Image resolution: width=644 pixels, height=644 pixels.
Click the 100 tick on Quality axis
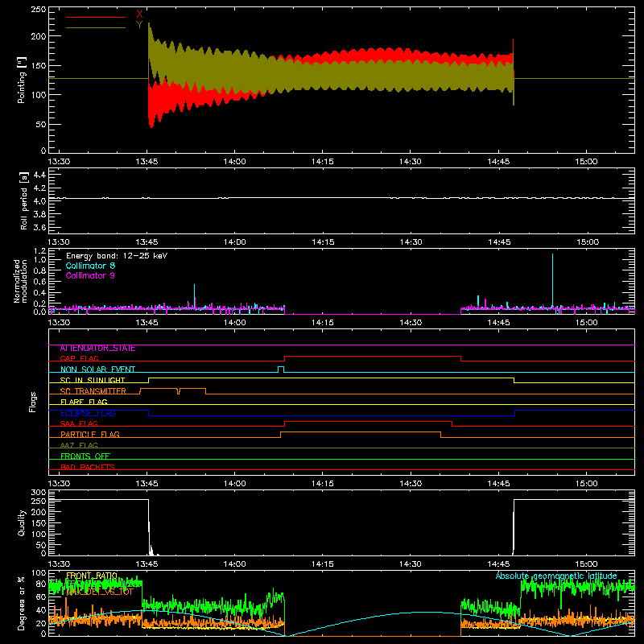(39, 534)
